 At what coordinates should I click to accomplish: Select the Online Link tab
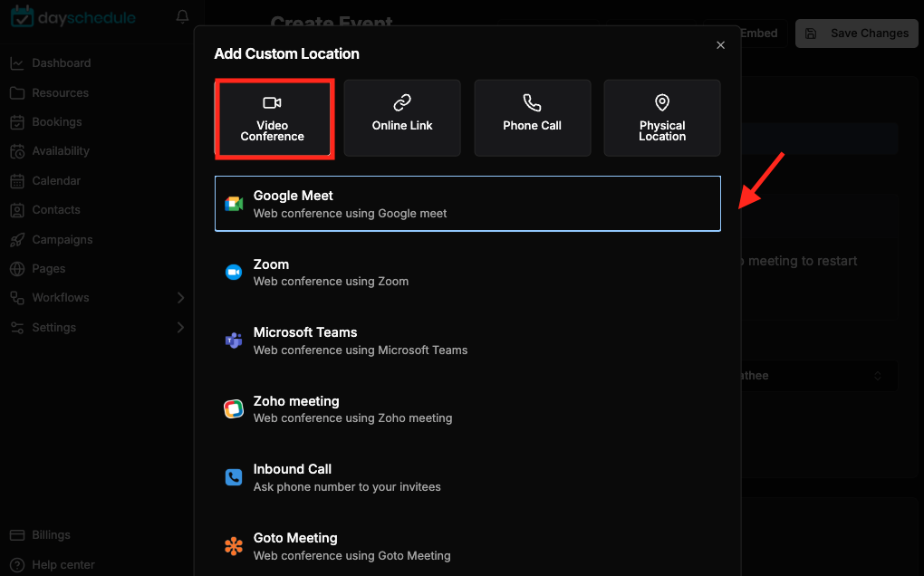click(402, 118)
